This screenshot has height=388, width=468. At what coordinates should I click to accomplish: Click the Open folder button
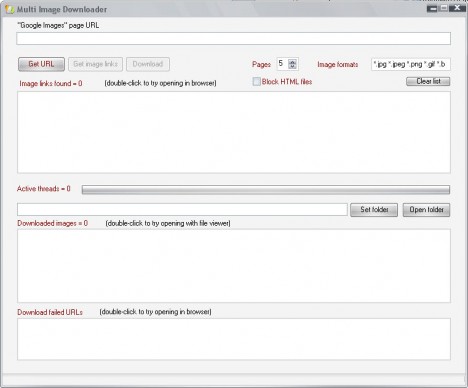(426, 210)
